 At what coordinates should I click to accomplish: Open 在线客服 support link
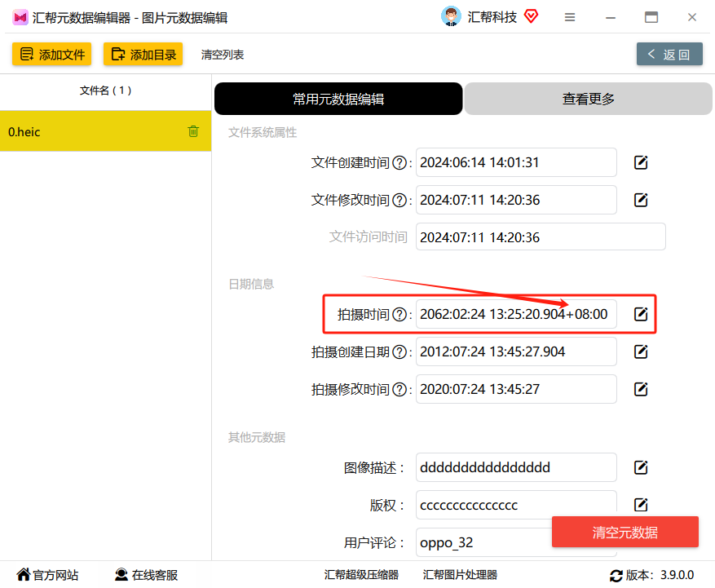[x=146, y=575]
